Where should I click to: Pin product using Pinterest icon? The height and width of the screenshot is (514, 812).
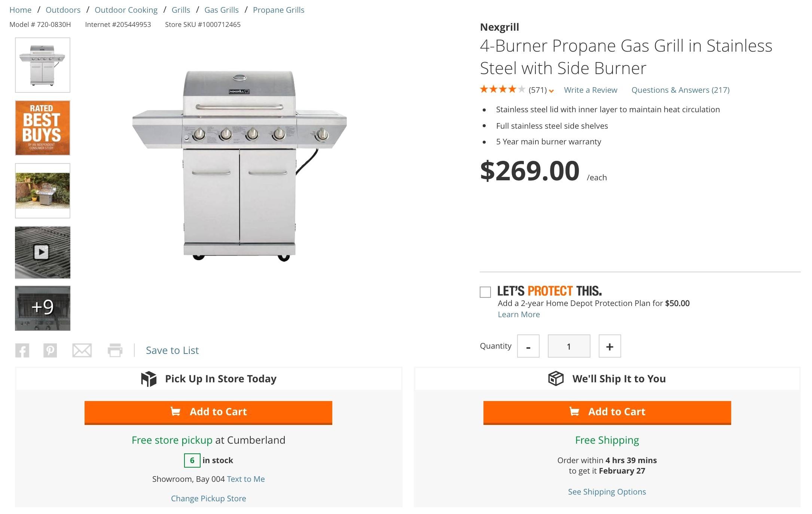[50, 351]
